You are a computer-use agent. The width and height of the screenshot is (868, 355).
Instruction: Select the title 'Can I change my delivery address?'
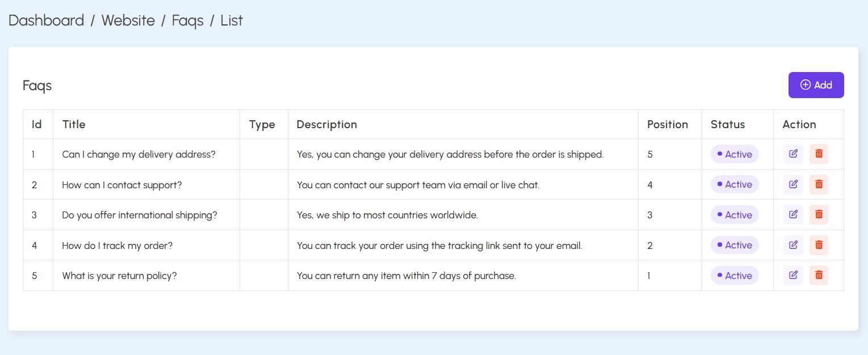click(x=139, y=154)
